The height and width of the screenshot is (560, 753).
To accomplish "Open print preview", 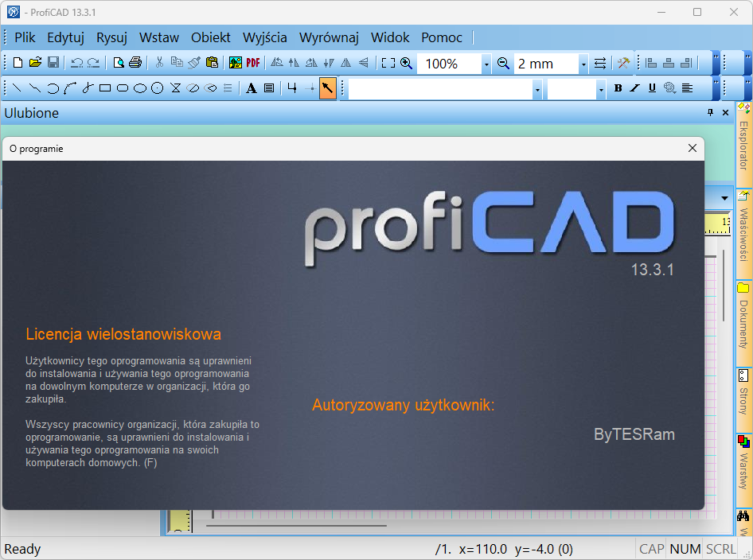I will (x=118, y=63).
